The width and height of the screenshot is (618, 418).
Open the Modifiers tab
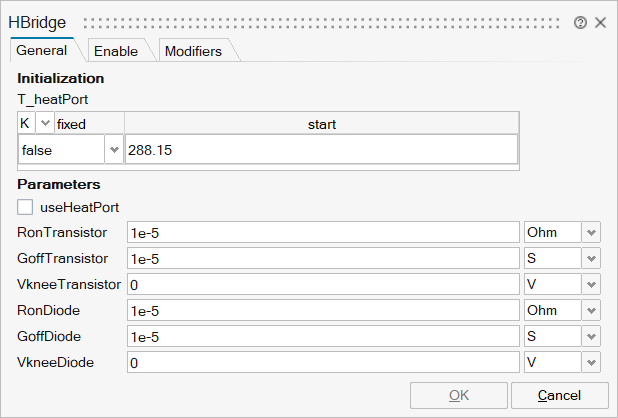point(193,51)
